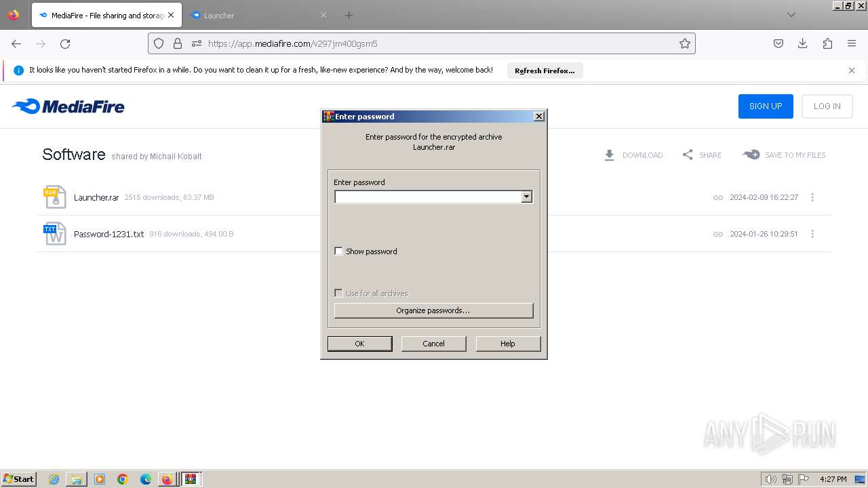The image size is (868, 488).
Task: Reload the page with refresh icon
Action: click(65, 43)
